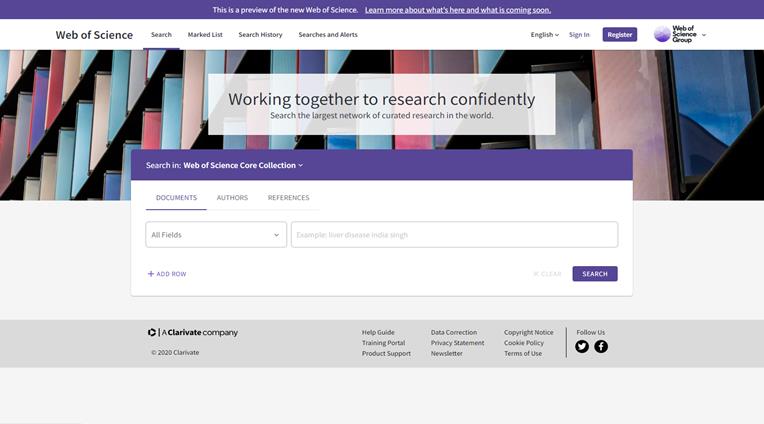Open the Newsletter footer link
The image size is (764, 424).
pyautogui.click(x=447, y=354)
